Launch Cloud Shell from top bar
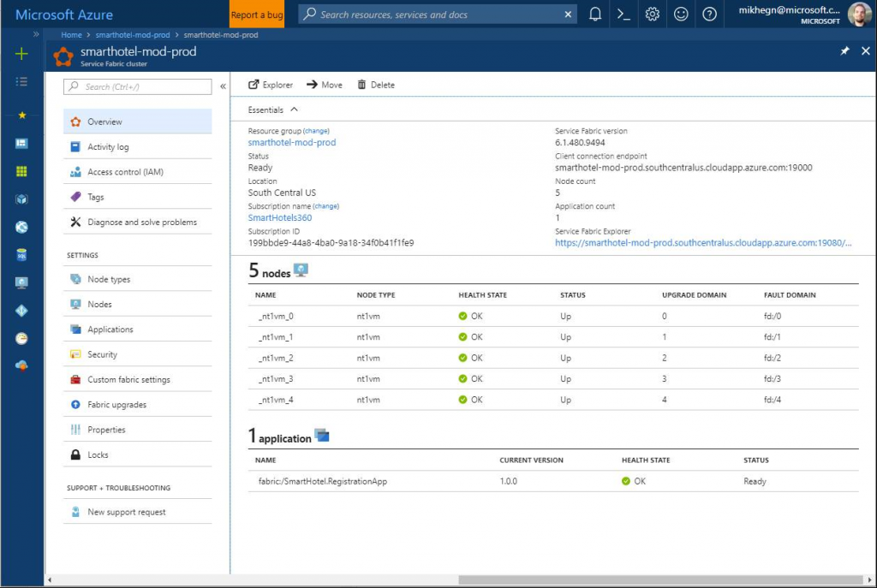 tap(623, 15)
